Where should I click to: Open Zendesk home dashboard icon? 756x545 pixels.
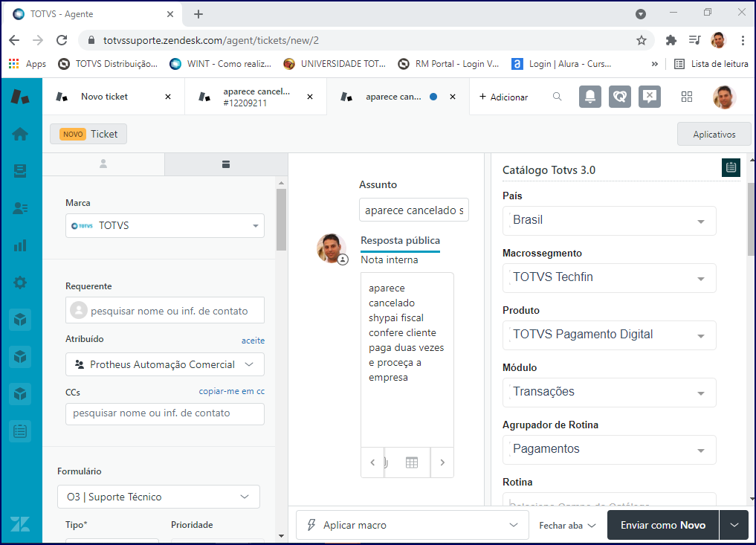20,134
